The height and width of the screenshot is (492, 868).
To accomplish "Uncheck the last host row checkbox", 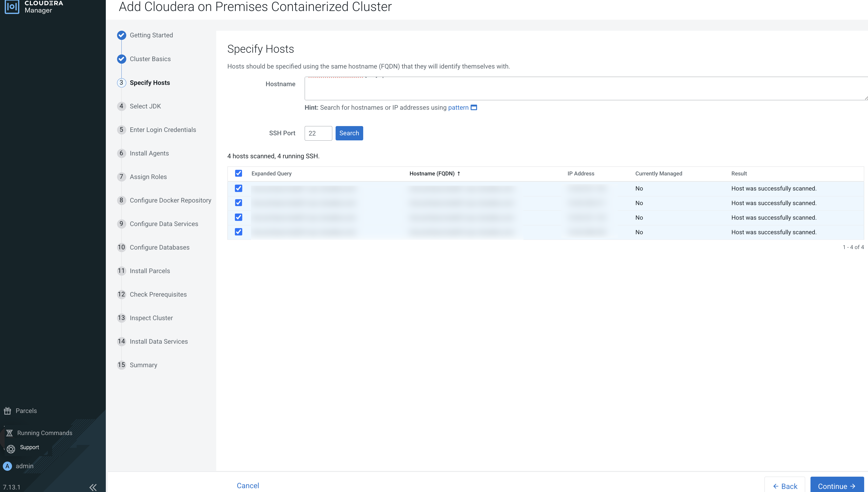I will (x=238, y=232).
